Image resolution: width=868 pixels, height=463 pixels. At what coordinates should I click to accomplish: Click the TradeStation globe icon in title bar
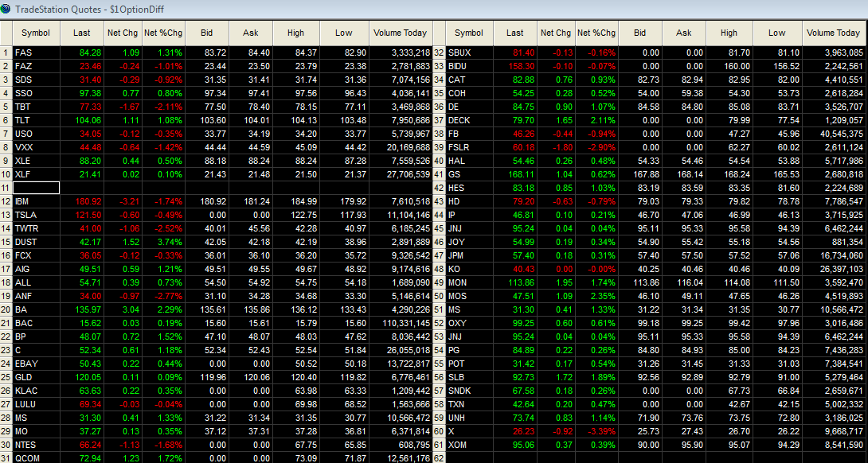click(6, 10)
